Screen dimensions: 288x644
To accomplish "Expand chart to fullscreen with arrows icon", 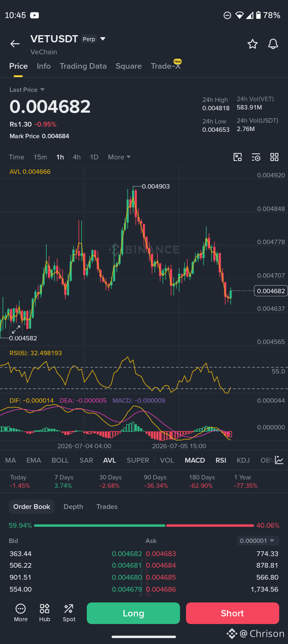I will [x=16, y=330].
